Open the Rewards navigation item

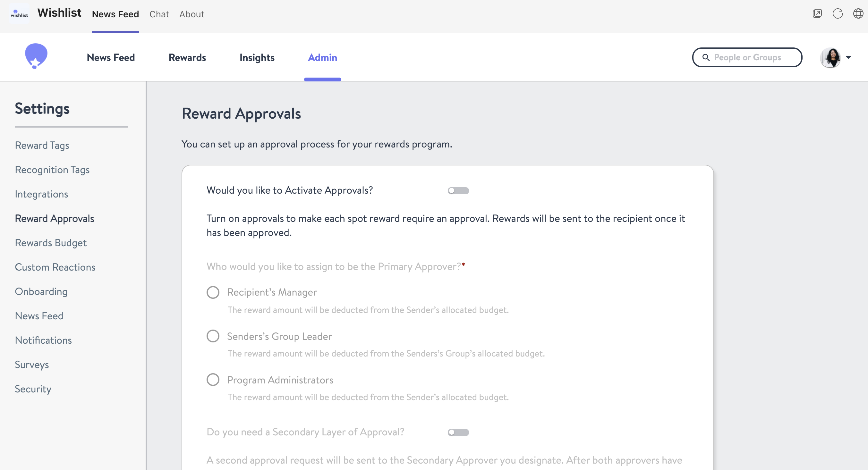(187, 58)
